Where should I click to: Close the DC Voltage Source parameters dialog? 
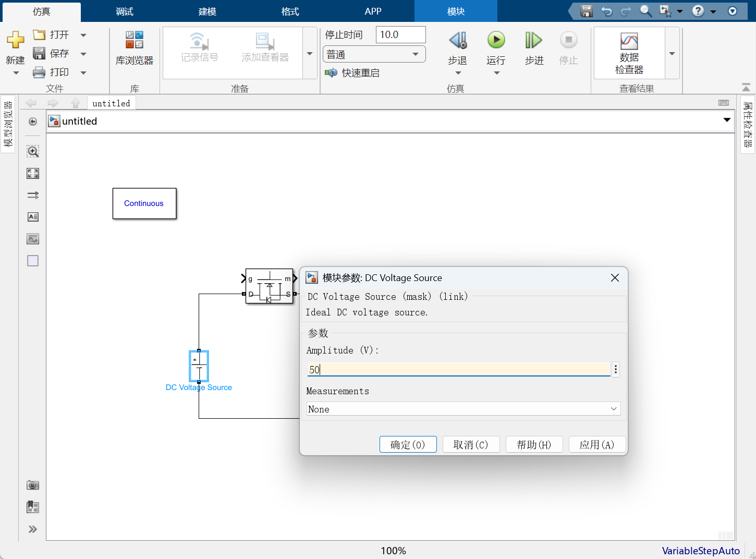click(x=615, y=278)
